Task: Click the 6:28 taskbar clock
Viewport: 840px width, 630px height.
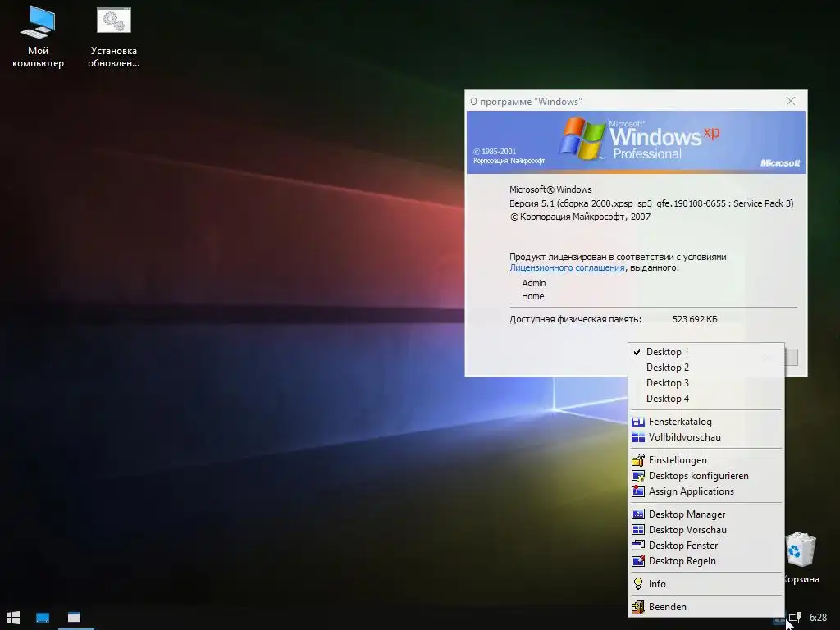Action: pyautogui.click(x=818, y=618)
